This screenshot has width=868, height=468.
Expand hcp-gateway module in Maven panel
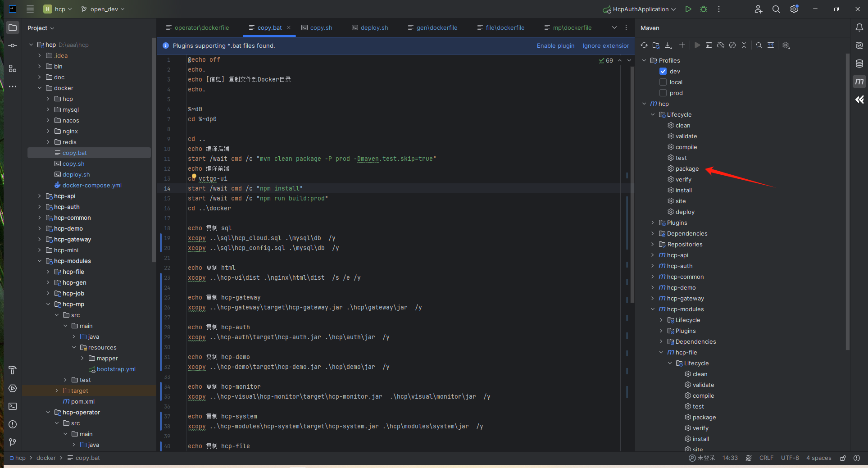coord(653,298)
